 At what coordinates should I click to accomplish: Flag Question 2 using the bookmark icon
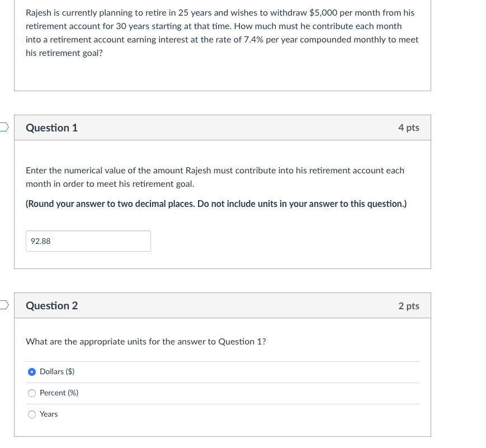[x=4, y=305]
